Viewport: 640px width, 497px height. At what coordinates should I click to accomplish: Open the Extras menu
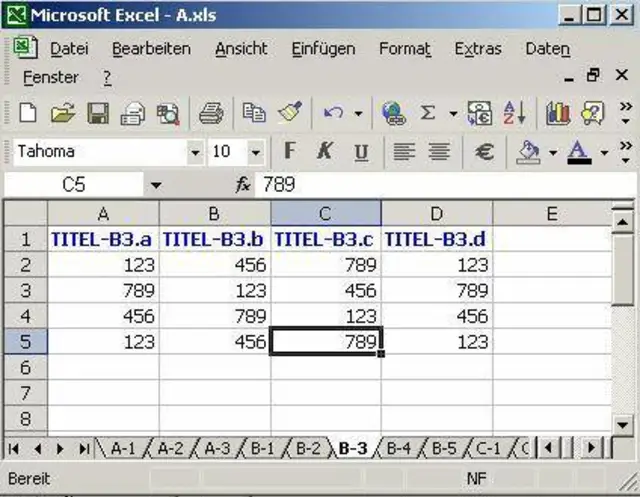(x=478, y=49)
